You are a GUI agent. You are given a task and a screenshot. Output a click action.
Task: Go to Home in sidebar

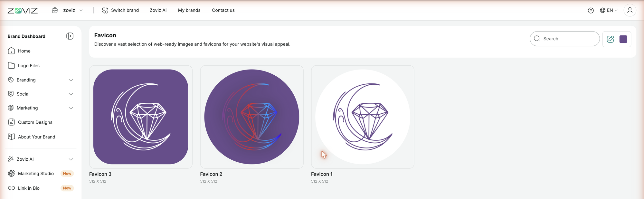point(24,51)
